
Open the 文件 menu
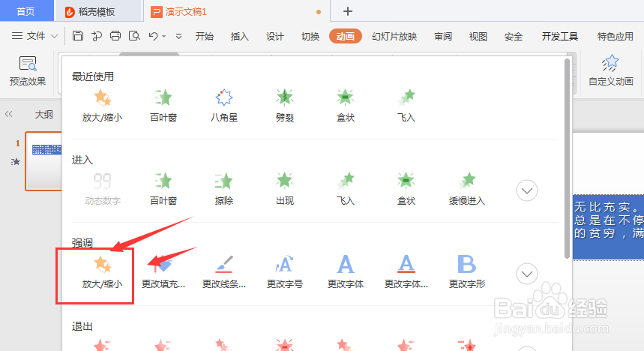tap(35, 36)
